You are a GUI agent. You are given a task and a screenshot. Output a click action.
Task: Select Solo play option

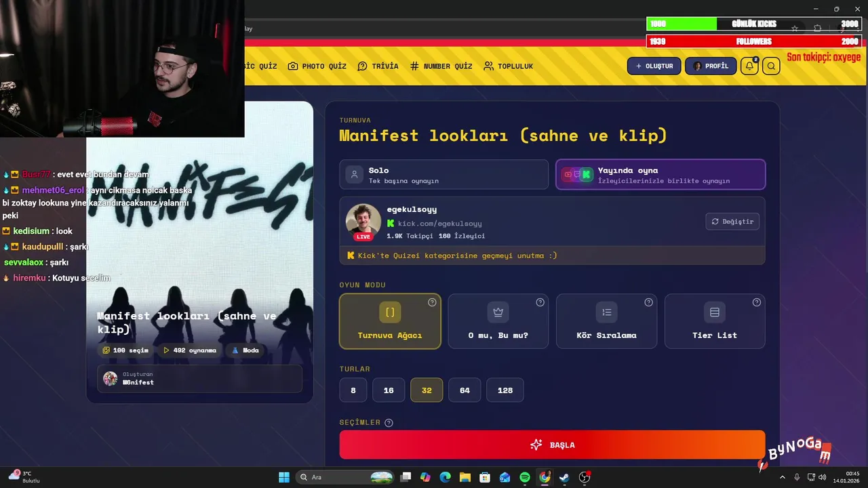click(x=444, y=175)
